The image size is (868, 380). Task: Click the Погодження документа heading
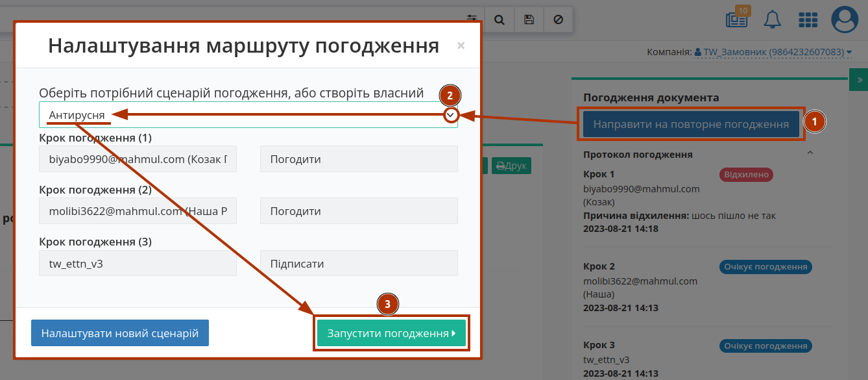(651, 97)
